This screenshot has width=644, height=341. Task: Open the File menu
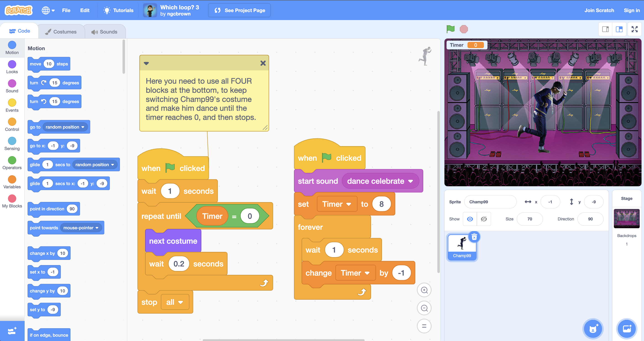[x=66, y=10]
